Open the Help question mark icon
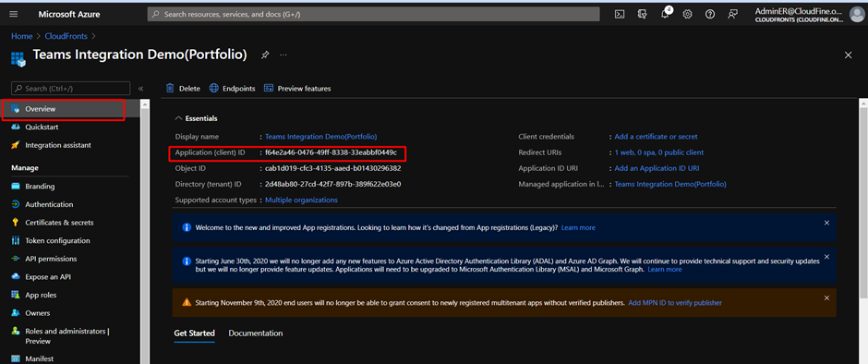The width and height of the screenshot is (868, 364). [710, 15]
